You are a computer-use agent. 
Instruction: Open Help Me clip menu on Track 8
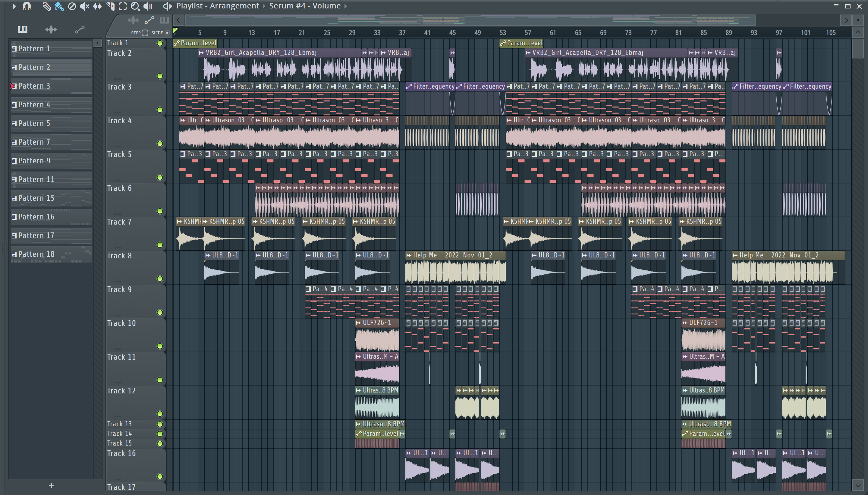(x=409, y=255)
